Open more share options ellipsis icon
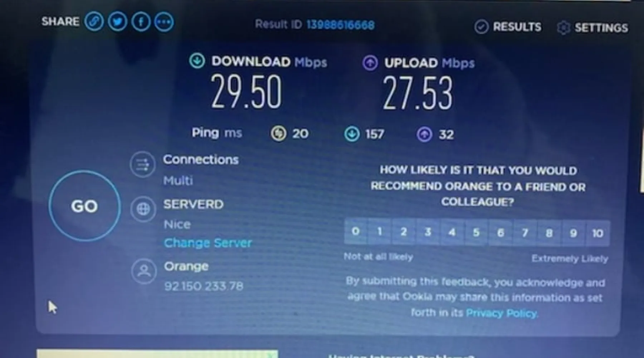The image size is (644, 358). point(164,22)
